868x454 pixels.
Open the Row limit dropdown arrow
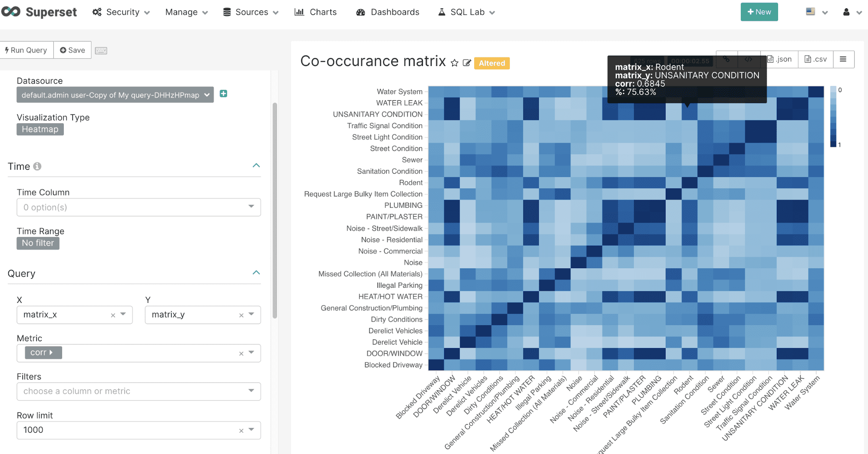tap(251, 430)
